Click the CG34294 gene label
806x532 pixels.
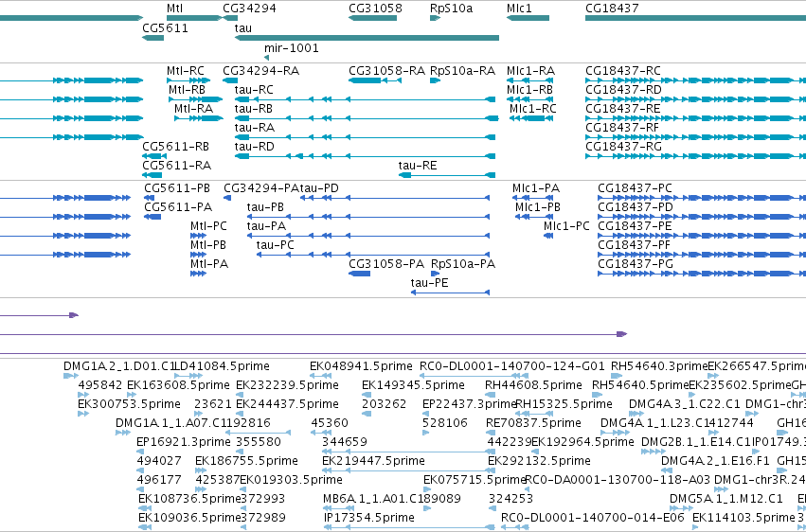pos(249,9)
